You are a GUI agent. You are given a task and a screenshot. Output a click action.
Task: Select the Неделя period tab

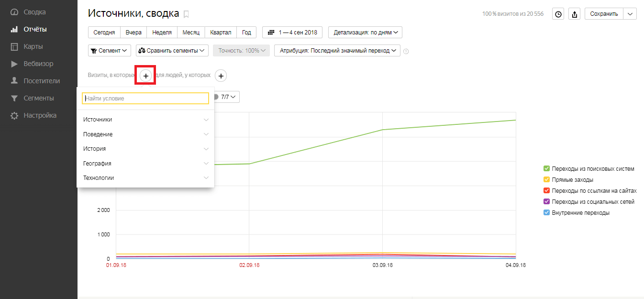point(162,33)
